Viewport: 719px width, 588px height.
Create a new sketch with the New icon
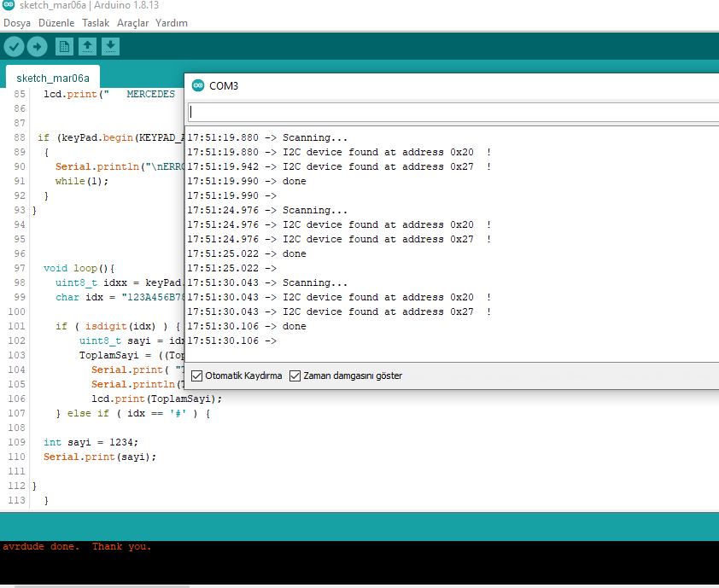(x=64, y=47)
